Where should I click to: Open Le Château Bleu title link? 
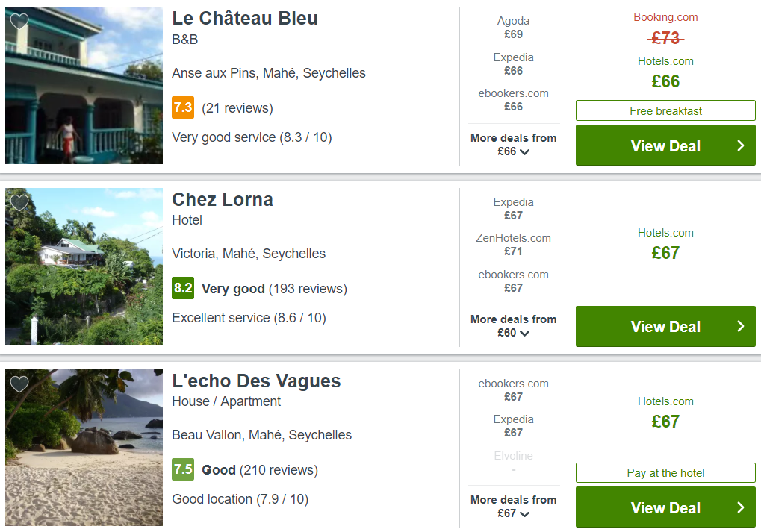245,19
